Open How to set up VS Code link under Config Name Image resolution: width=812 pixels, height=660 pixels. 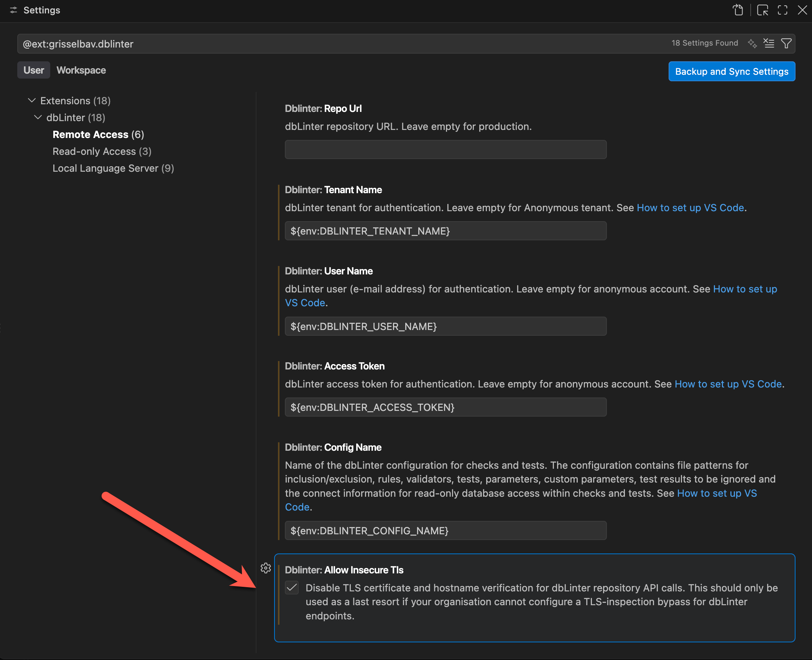coord(717,493)
